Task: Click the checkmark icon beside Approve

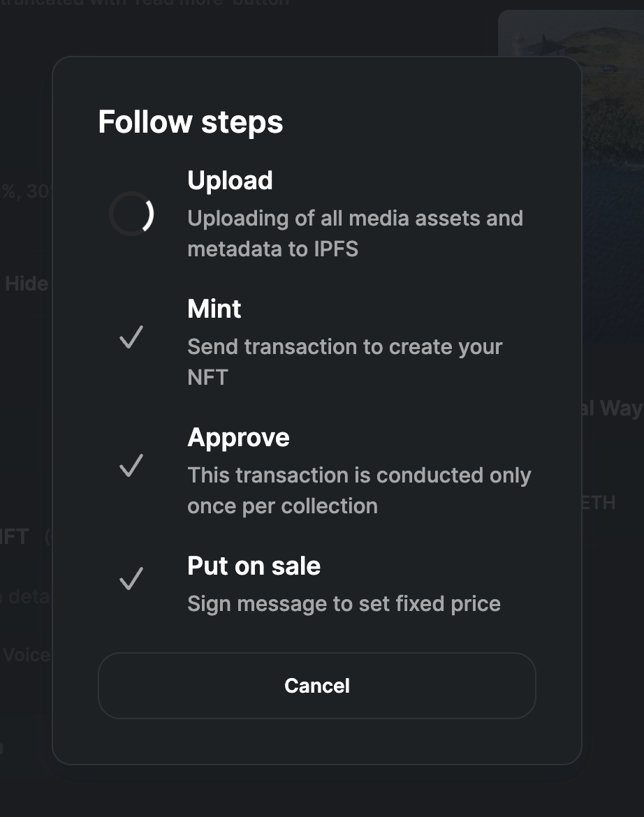Action: pos(131,466)
